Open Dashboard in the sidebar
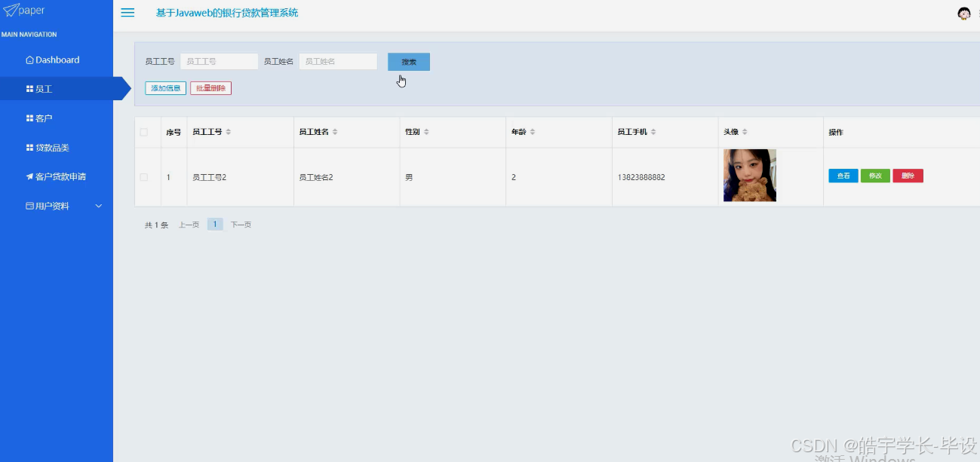This screenshot has width=980, height=462. click(x=57, y=60)
